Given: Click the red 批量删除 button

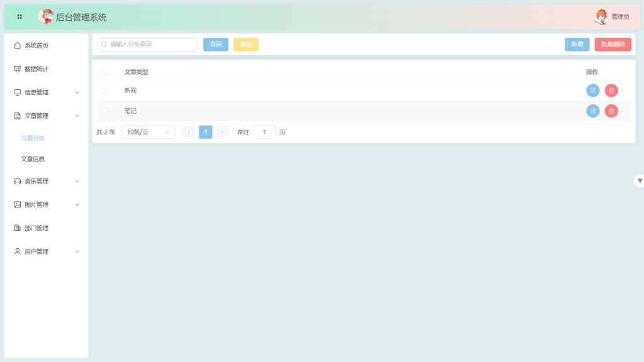Looking at the screenshot, I should [x=613, y=45].
